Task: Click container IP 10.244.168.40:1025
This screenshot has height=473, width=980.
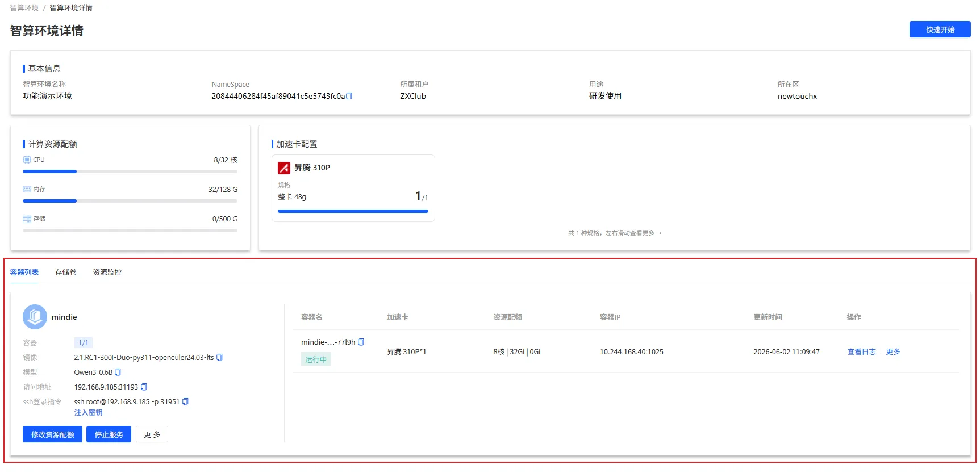Action: point(632,351)
